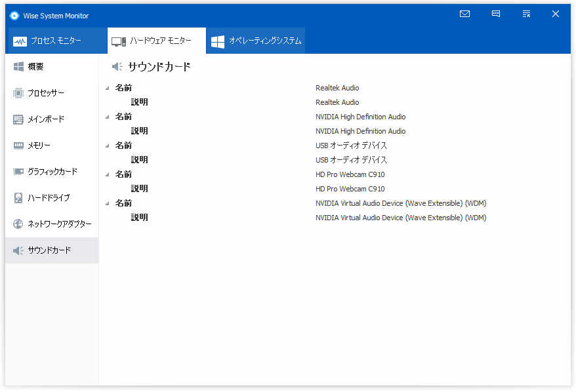This screenshot has height=392, width=576.
Task: Select NVIDIA Virtual Audio Device 説明 value
Action: tap(401, 218)
